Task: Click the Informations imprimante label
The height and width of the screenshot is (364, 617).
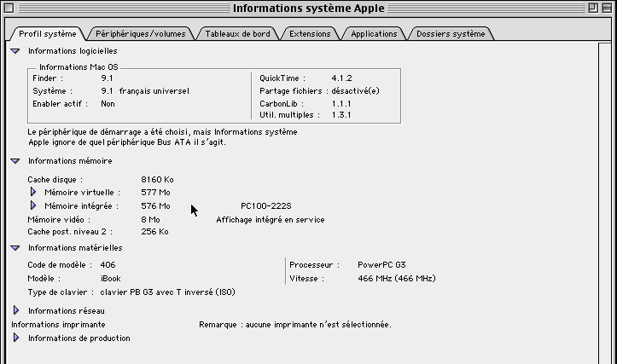Action: click(x=58, y=325)
